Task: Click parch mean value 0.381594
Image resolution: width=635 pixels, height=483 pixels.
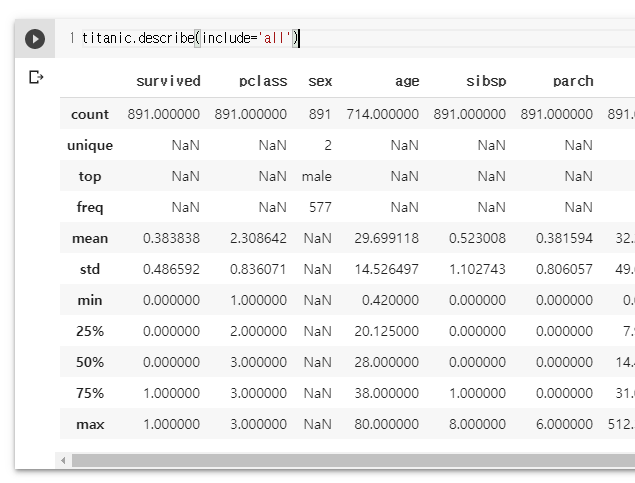Action: (565, 238)
